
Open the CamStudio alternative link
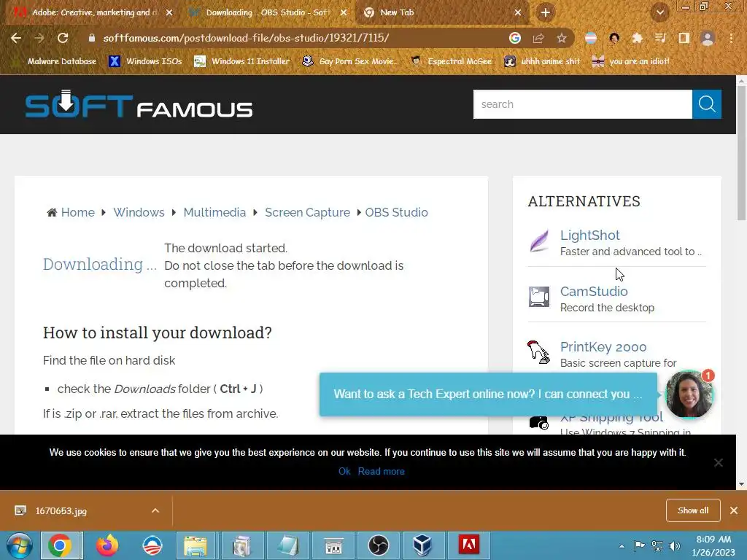point(594,292)
